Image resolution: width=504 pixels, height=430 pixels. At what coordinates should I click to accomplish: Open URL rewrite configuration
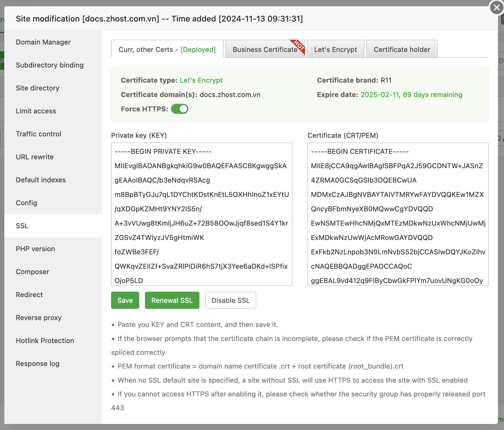click(35, 157)
